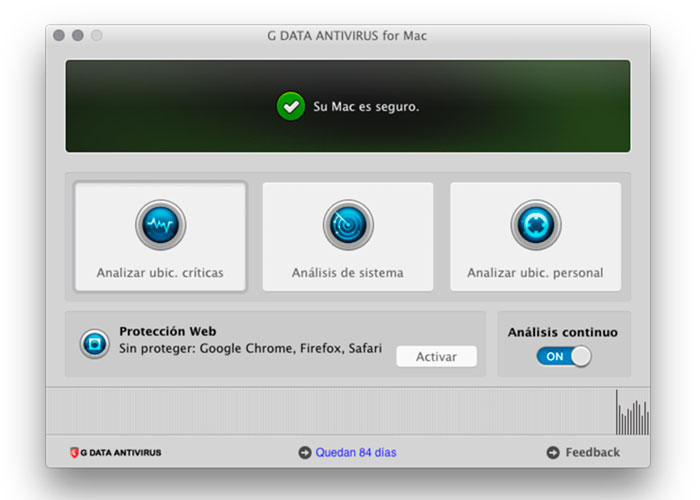700x500 pixels.
Task: Minimize the antivirus window
Action: [x=78, y=35]
